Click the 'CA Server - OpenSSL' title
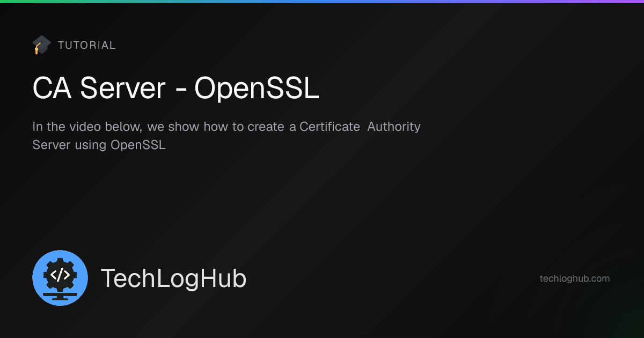 (x=176, y=89)
